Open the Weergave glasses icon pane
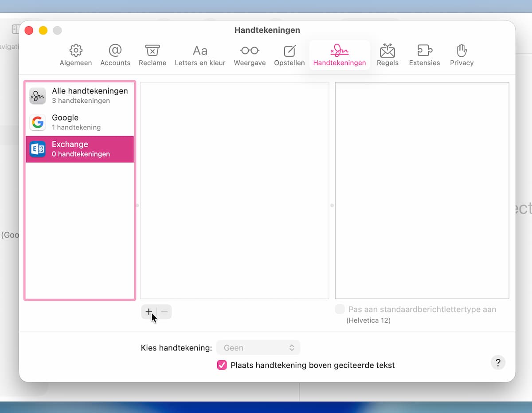The image size is (532, 413). pyautogui.click(x=250, y=55)
